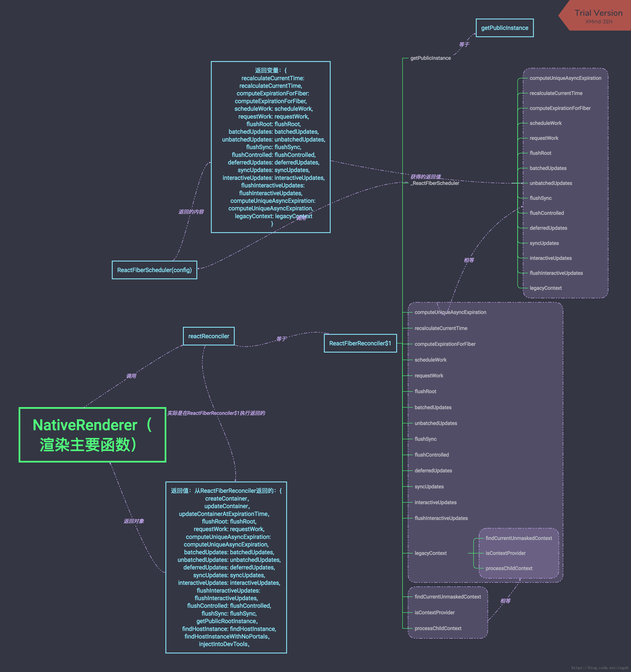Select the legacyContext item with sub-branches
Screen dimensions: 631x672
coord(430,553)
